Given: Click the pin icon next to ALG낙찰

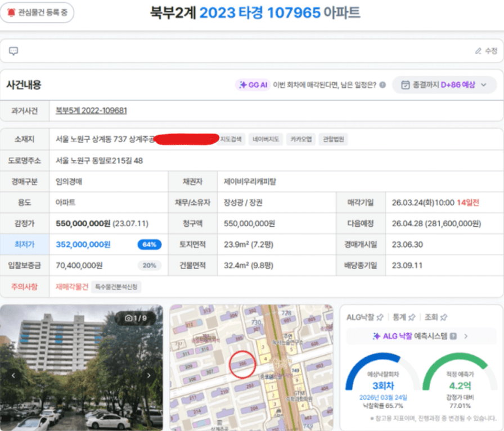Looking at the screenshot, I should [380, 317].
